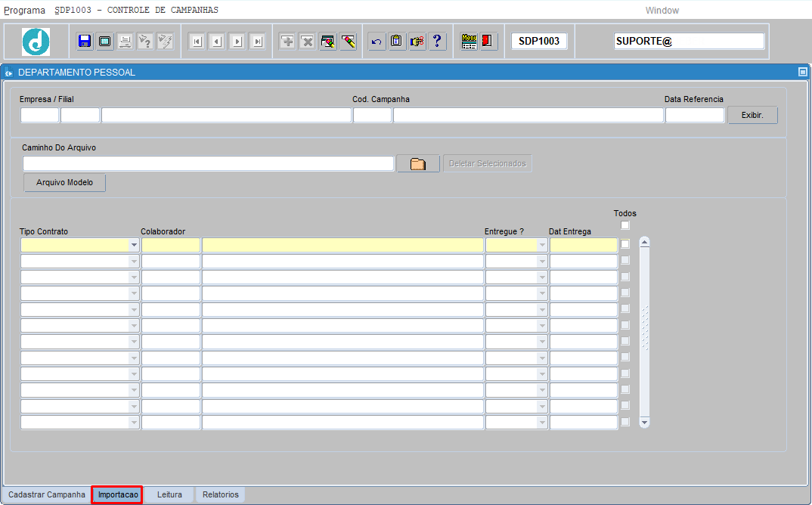Click the Departamento Pessoal window icon
The height and width of the screenshot is (505, 812).
point(8,73)
